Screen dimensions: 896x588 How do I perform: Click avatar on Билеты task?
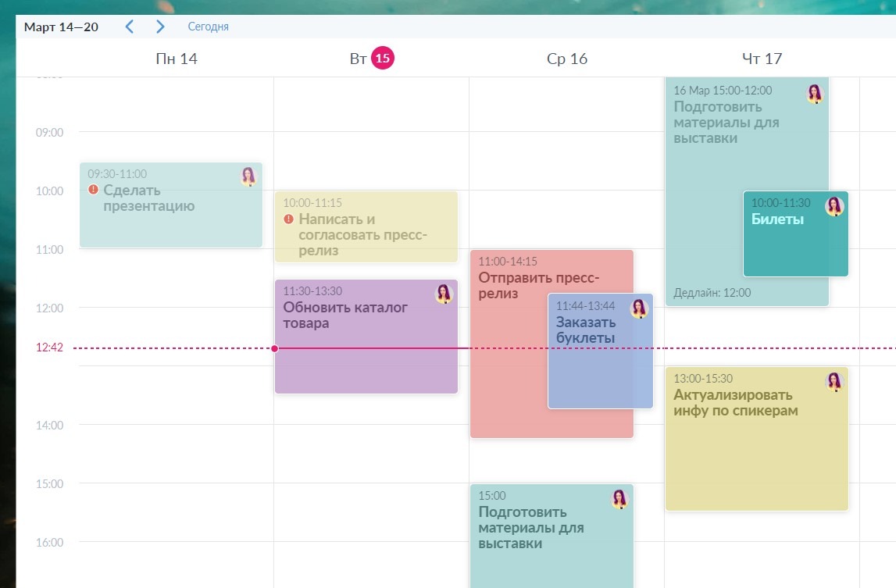pyautogui.click(x=834, y=206)
